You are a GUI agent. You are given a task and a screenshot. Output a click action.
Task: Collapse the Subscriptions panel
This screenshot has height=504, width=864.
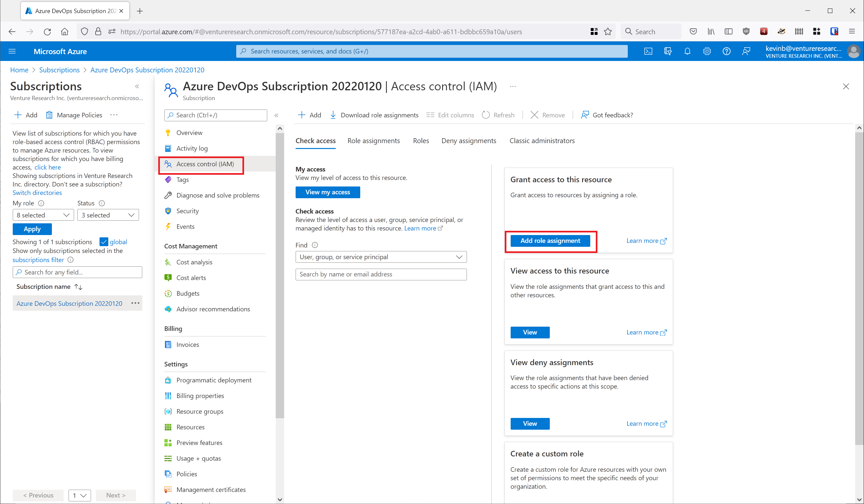(x=137, y=86)
